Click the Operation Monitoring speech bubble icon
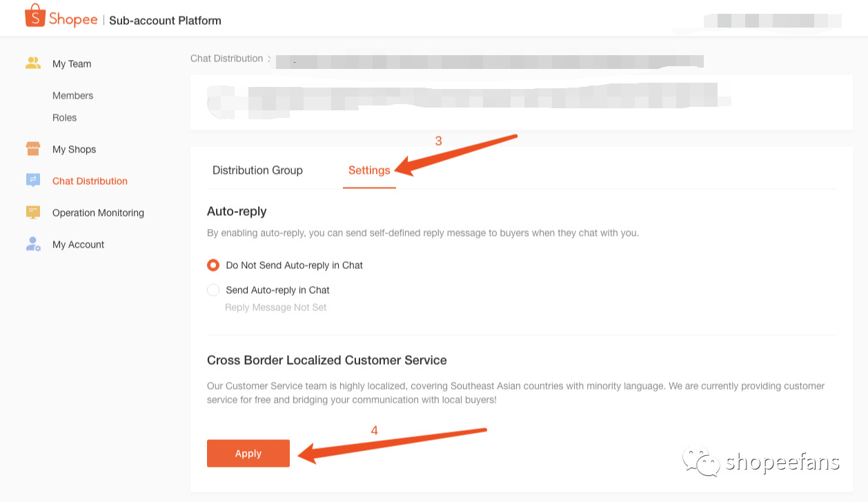This screenshot has height=502, width=868. point(32,212)
